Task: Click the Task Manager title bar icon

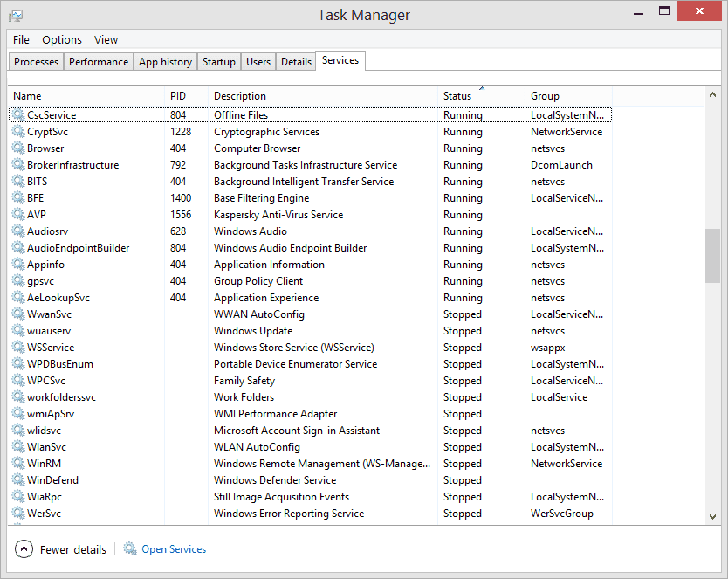Action: (16, 16)
